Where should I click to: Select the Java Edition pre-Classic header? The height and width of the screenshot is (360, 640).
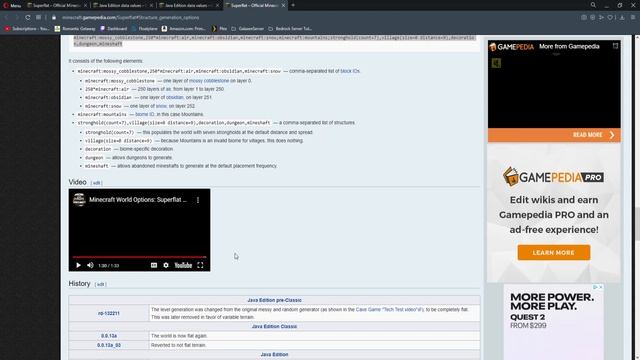(x=274, y=300)
